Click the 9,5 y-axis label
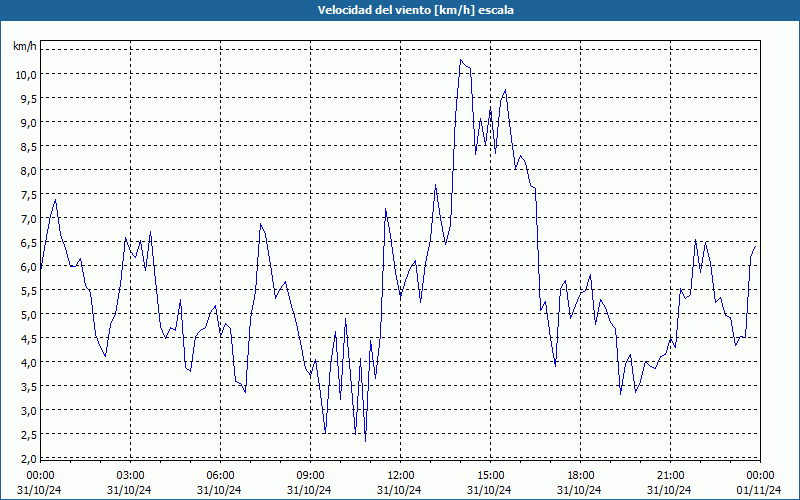 click(x=29, y=98)
